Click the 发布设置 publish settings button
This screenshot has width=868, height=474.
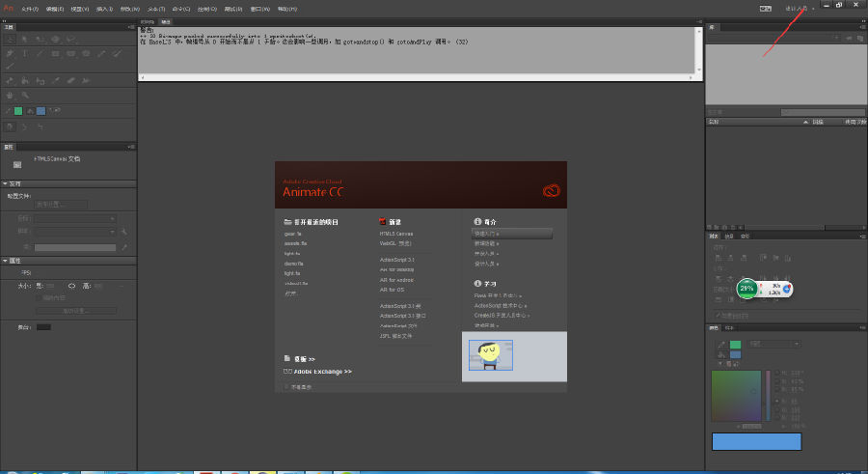point(61,205)
